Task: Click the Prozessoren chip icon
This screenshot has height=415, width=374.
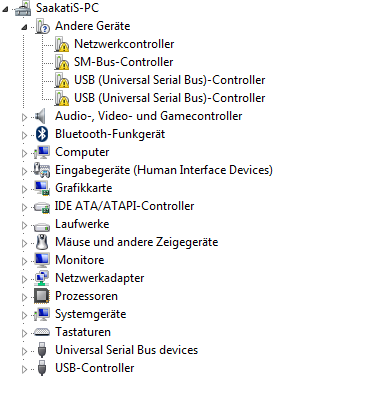Action: click(42, 296)
